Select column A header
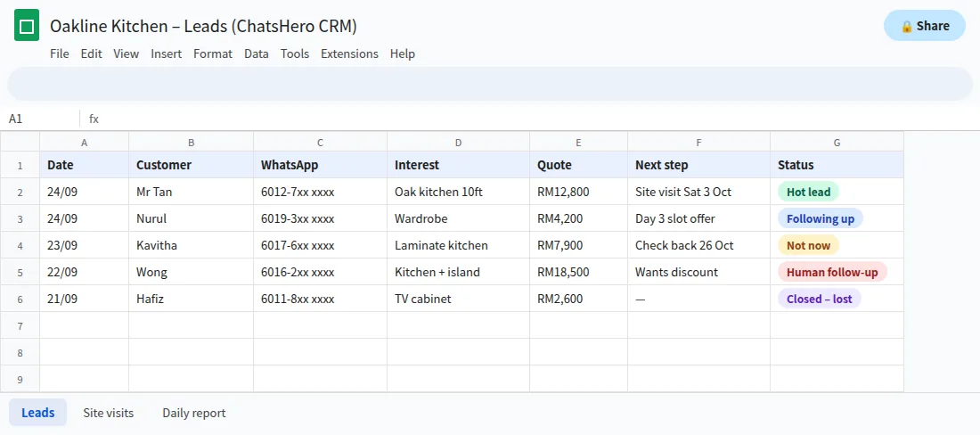 [x=85, y=142]
